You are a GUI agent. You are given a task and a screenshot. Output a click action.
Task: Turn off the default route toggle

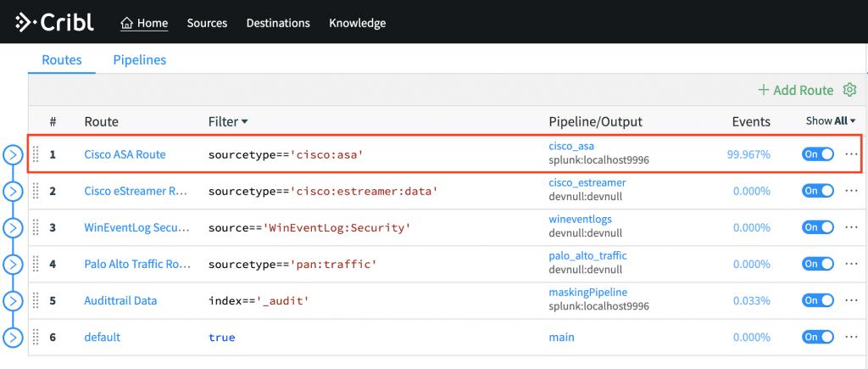point(818,337)
